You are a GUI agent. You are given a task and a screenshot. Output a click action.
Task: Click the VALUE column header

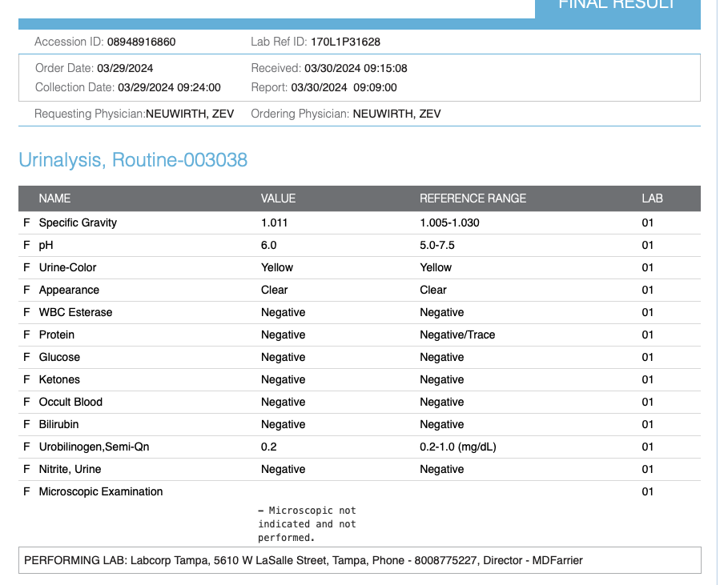[x=278, y=198]
